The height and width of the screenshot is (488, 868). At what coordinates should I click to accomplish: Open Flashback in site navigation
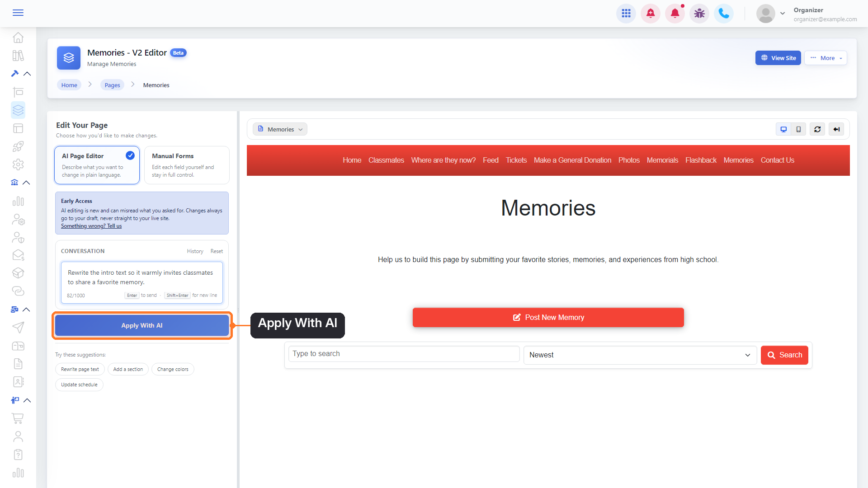tap(701, 160)
